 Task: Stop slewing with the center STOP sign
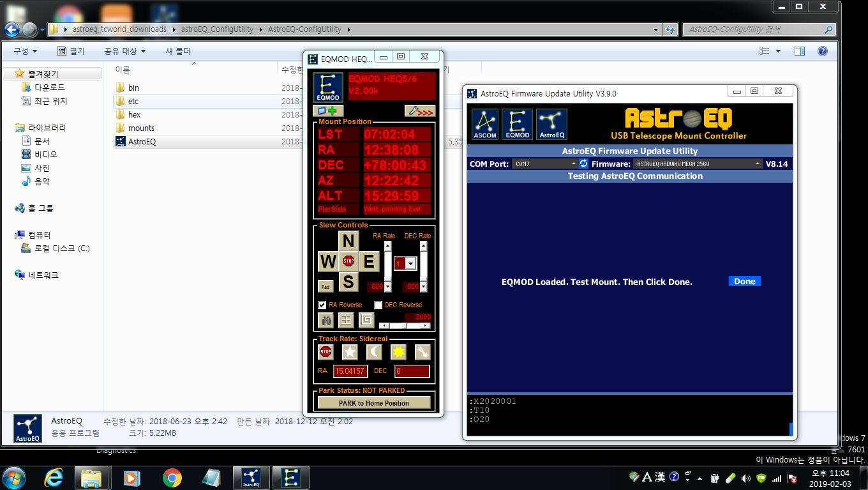point(348,261)
